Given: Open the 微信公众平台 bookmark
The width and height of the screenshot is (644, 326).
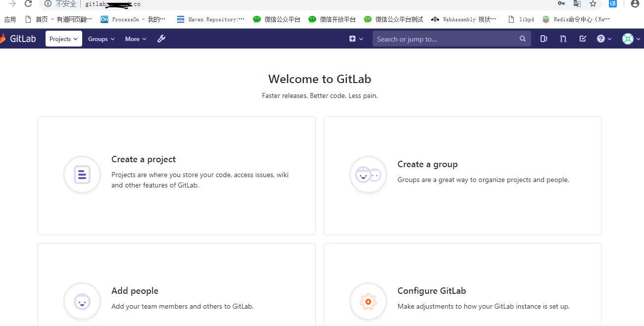Looking at the screenshot, I should click(277, 19).
